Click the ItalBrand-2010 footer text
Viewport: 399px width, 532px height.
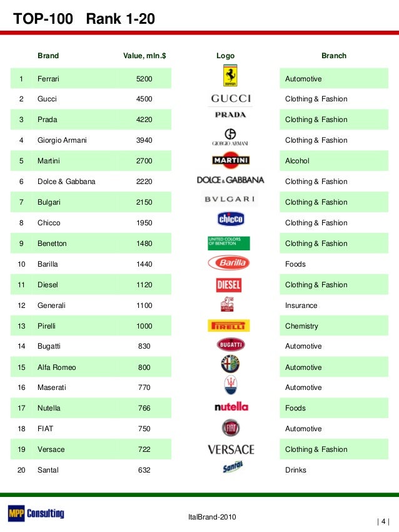pos(212,516)
